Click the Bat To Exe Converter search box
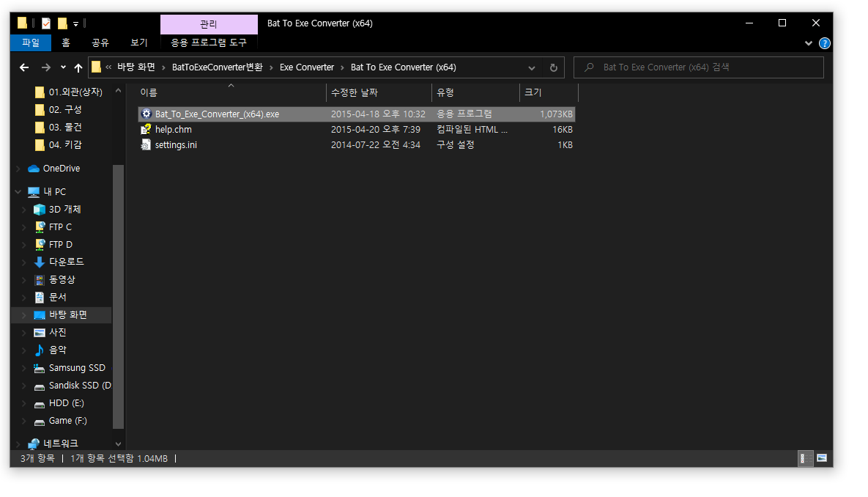This screenshot has width=868, height=497. pos(699,67)
